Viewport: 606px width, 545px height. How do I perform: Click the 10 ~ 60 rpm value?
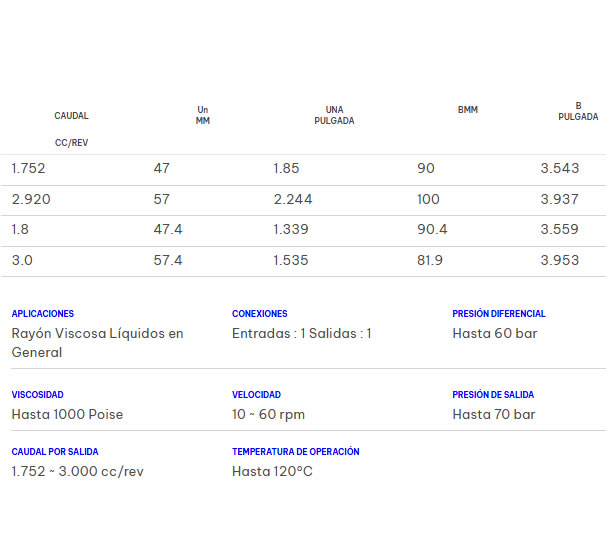pos(268,414)
